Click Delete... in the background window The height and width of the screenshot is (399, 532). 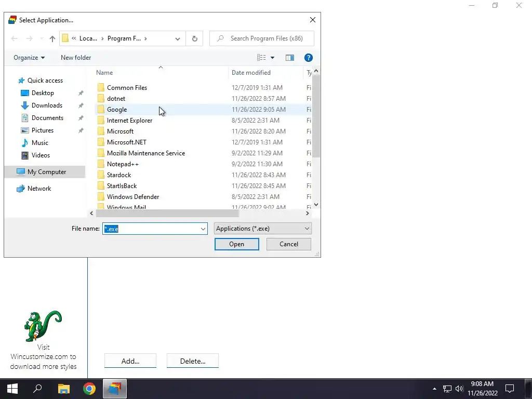click(x=192, y=361)
